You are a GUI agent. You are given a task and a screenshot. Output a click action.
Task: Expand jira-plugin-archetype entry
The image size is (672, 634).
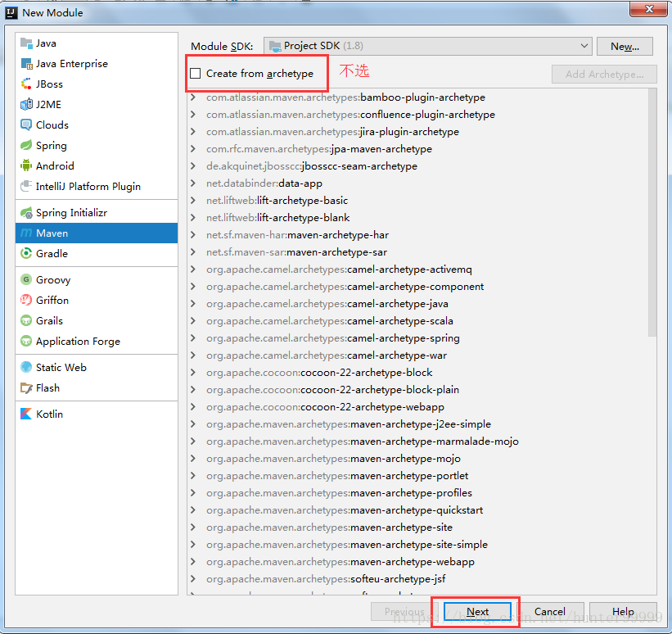pyautogui.click(x=193, y=132)
